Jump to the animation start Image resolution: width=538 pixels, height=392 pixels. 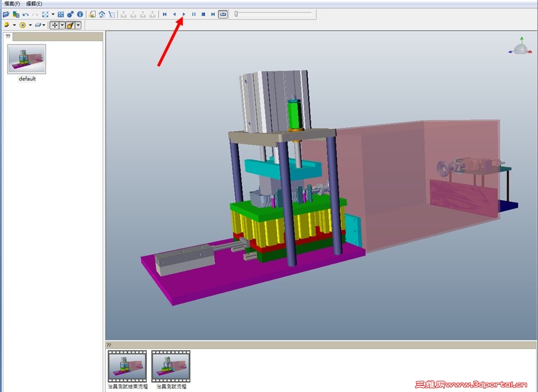coord(165,14)
